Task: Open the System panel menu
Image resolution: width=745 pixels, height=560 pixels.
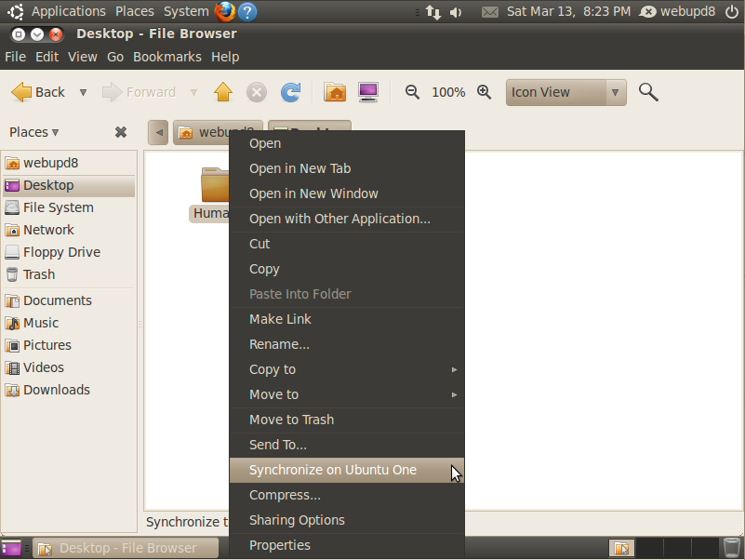Action: click(186, 11)
